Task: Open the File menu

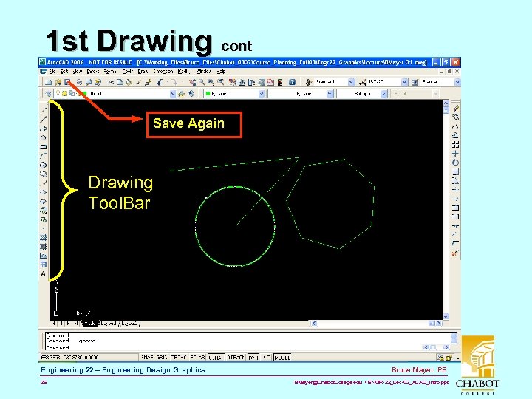Action: [x=52, y=72]
